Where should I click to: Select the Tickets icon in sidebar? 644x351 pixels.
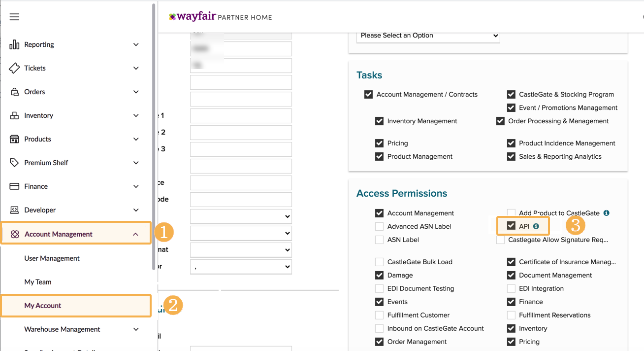coord(14,68)
